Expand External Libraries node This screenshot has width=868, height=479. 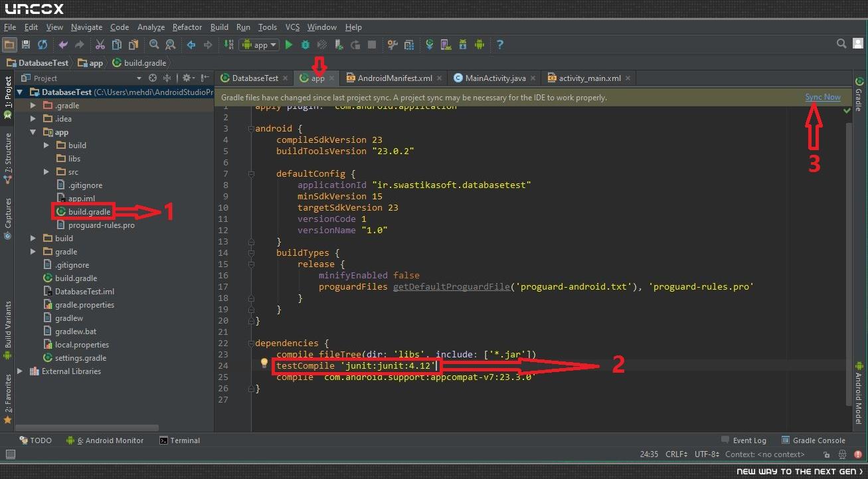pos(21,371)
